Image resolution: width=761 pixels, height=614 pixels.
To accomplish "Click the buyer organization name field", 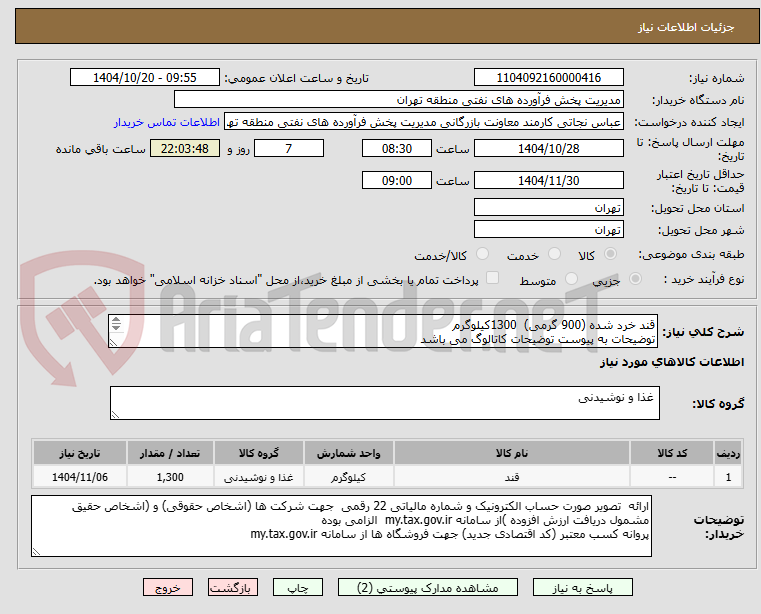I will [x=398, y=100].
